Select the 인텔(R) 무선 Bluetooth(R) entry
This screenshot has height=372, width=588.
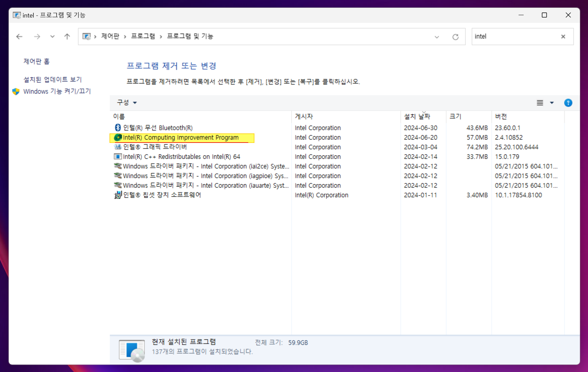(x=158, y=128)
